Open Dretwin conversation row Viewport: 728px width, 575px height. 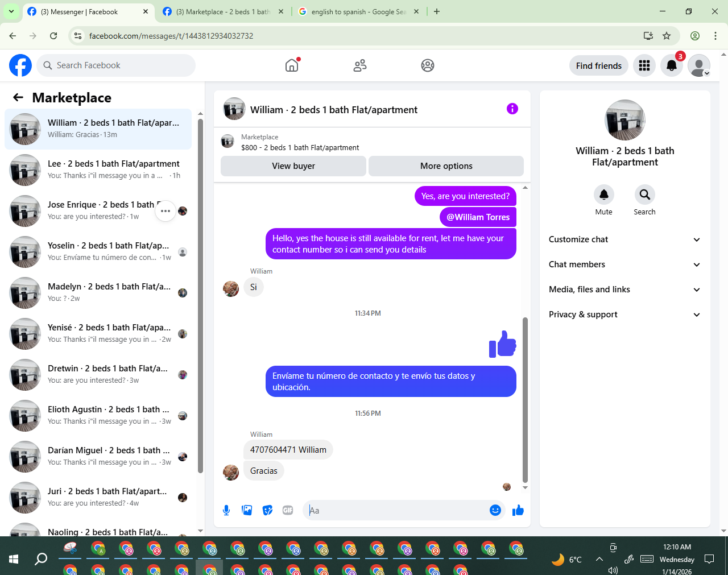click(98, 375)
